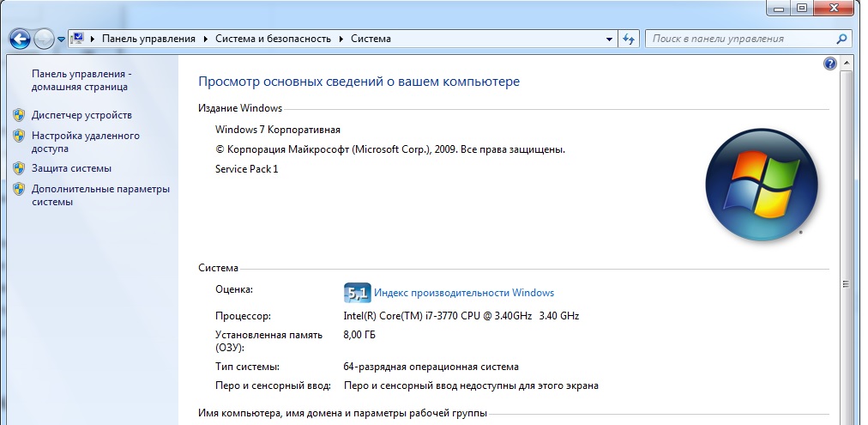This screenshot has height=425, width=868.
Task: Open recent pages dropdown next to Forward button
Action: [62, 39]
